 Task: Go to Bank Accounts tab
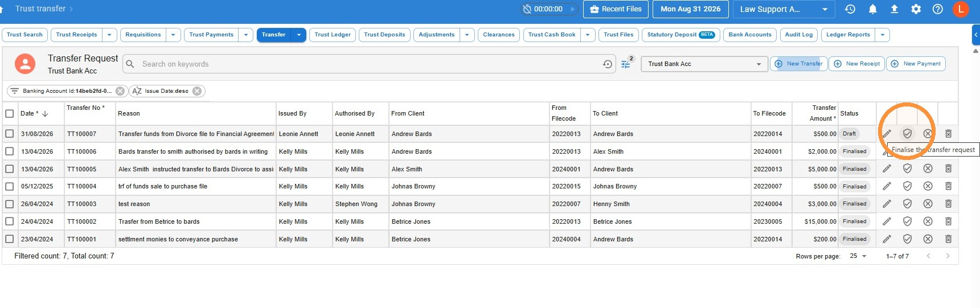click(750, 35)
